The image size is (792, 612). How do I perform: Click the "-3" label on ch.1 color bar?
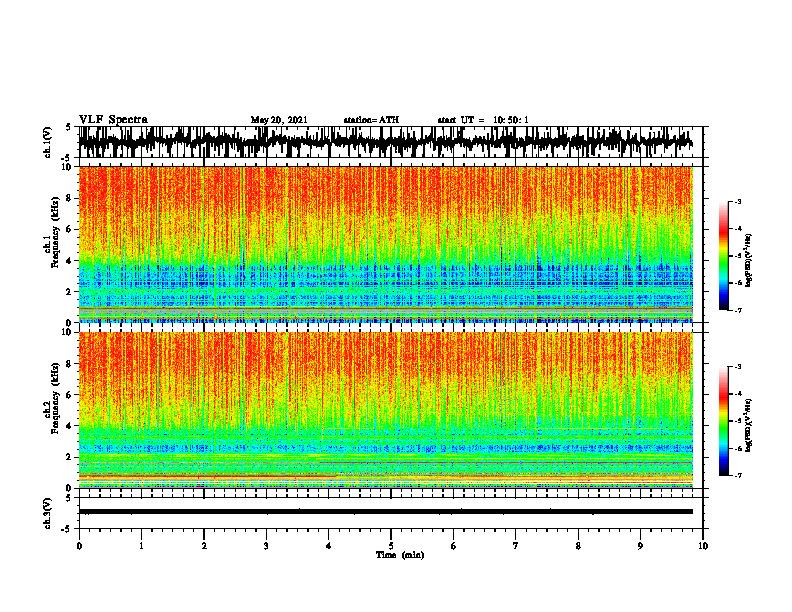(x=737, y=201)
